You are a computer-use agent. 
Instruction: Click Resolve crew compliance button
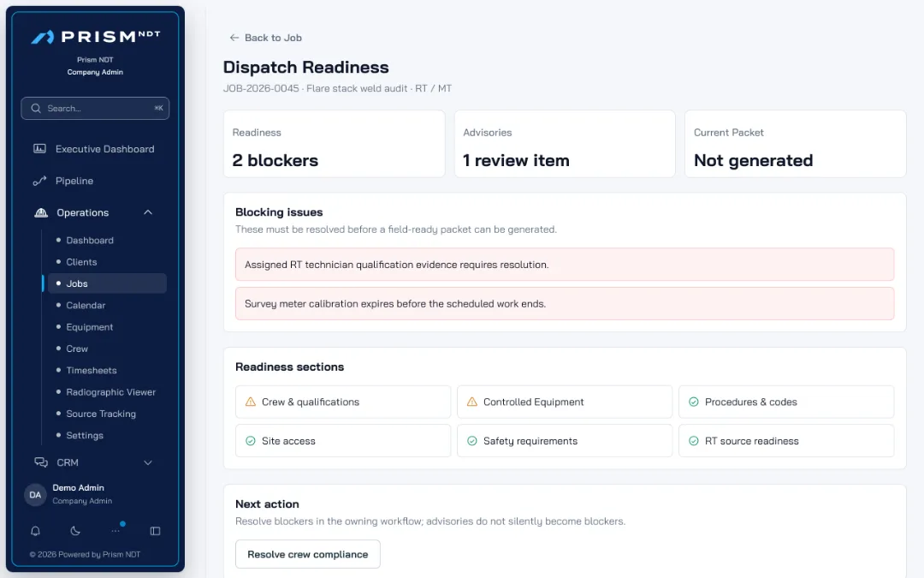tap(308, 554)
